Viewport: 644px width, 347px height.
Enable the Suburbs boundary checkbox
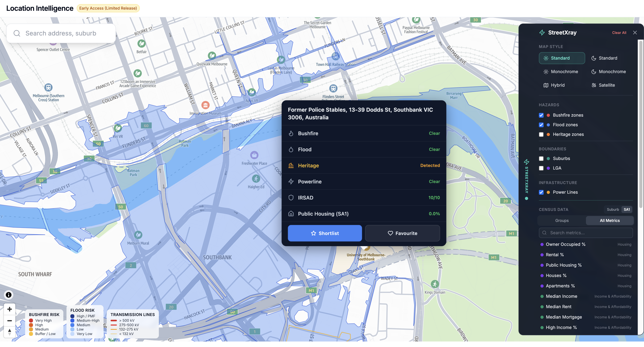[541, 158]
